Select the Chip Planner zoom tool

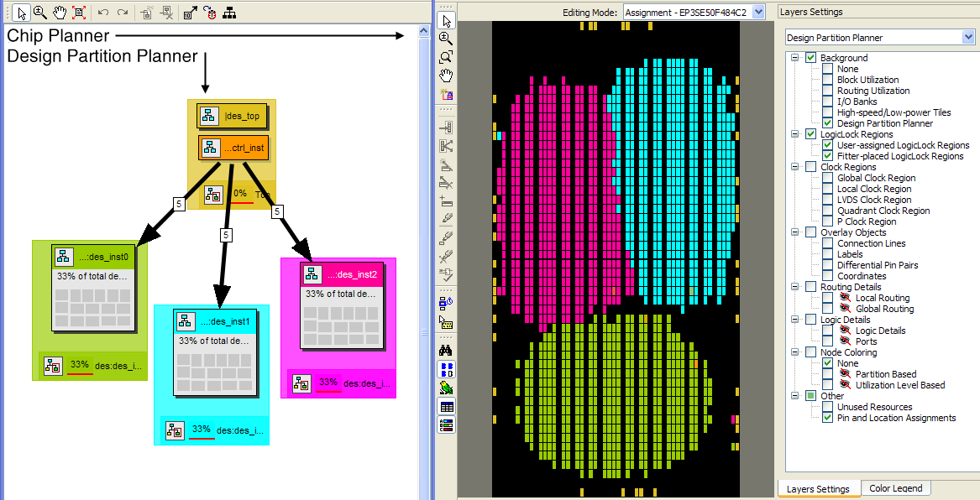tap(446, 38)
